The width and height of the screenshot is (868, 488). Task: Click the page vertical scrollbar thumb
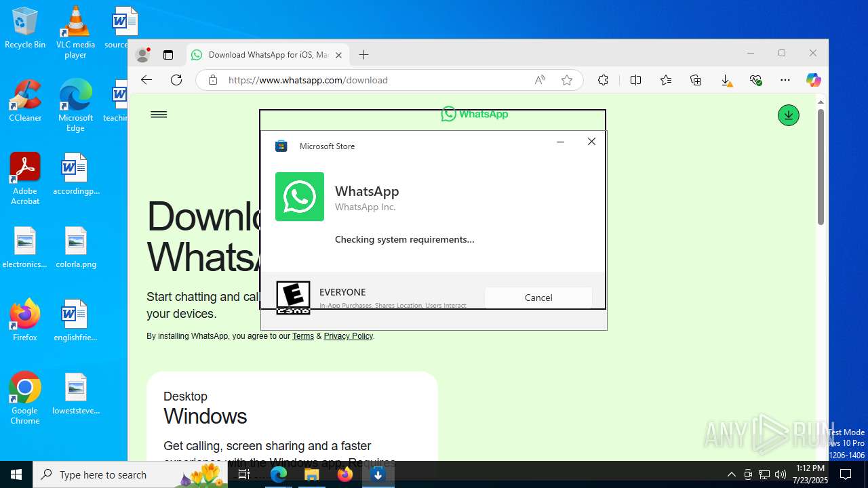pos(821,167)
